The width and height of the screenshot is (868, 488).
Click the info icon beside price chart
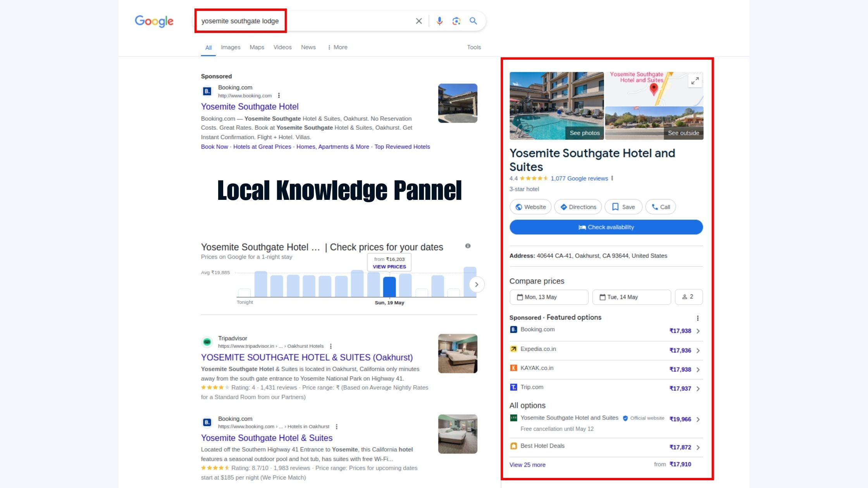pyautogui.click(x=468, y=246)
